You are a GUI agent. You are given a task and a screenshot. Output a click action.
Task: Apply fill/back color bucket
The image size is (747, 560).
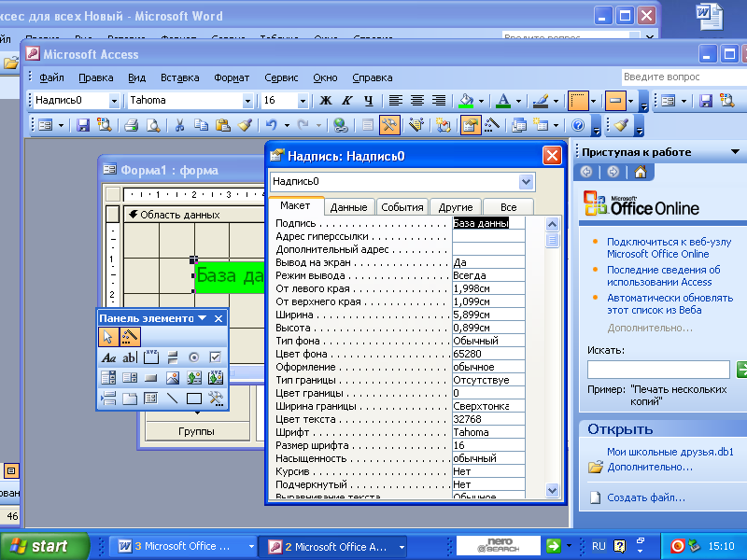(466, 101)
